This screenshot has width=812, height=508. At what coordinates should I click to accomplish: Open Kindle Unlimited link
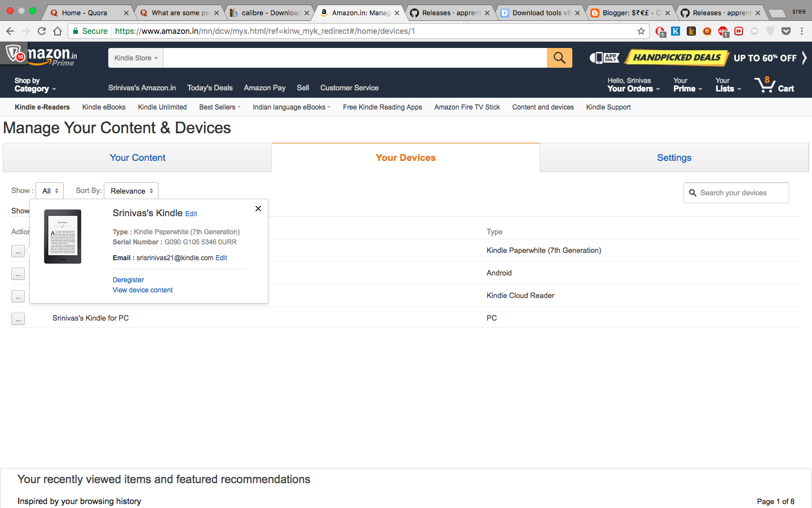(162, 107)
